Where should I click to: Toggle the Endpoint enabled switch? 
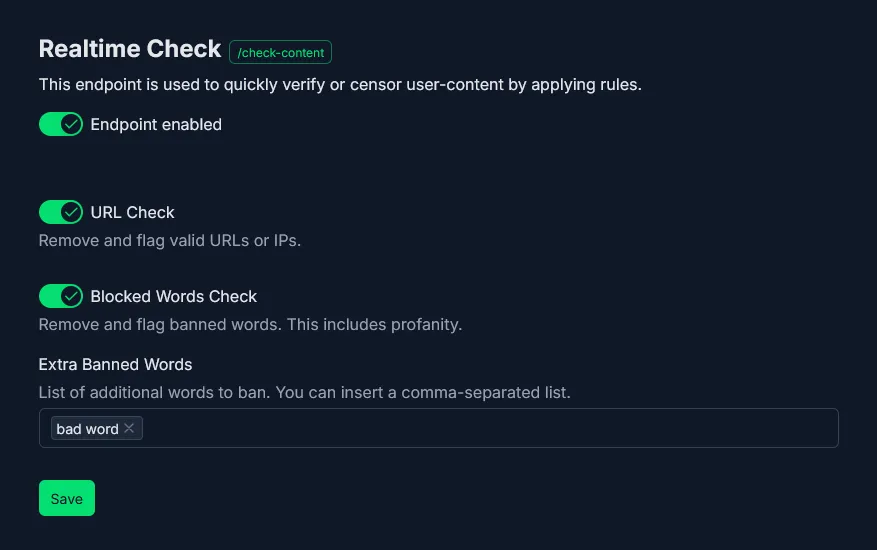coord(60,124)
